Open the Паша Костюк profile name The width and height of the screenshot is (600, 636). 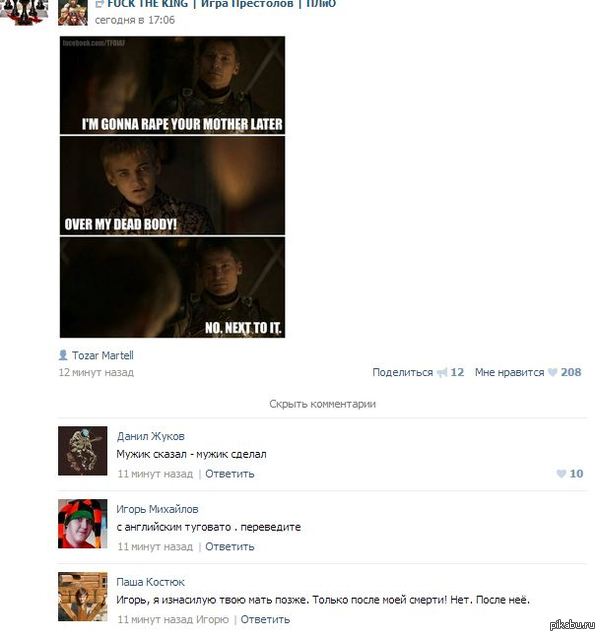pos(151,582)
